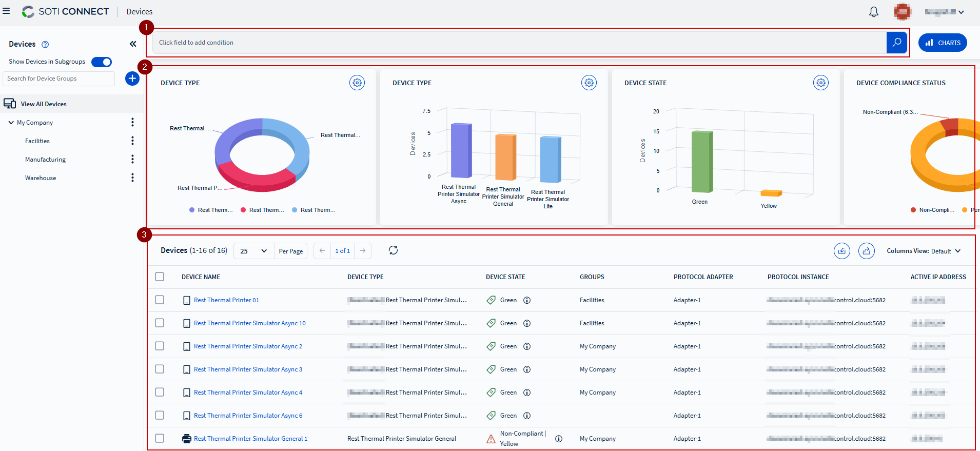Check the Rest Thermal Printer 01 row

click(x=160, y=300)
